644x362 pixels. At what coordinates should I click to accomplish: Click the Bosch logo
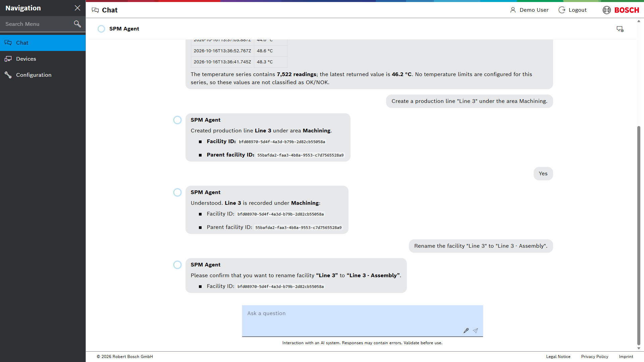621,10
